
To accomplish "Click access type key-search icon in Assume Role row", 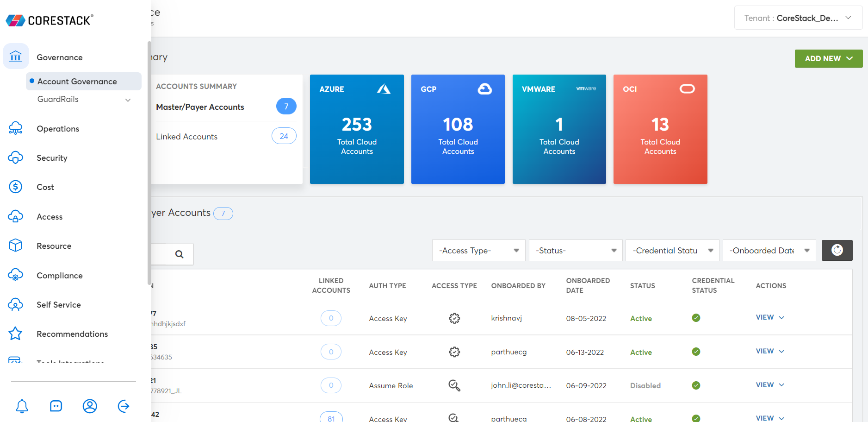I will tap(454, 385).
